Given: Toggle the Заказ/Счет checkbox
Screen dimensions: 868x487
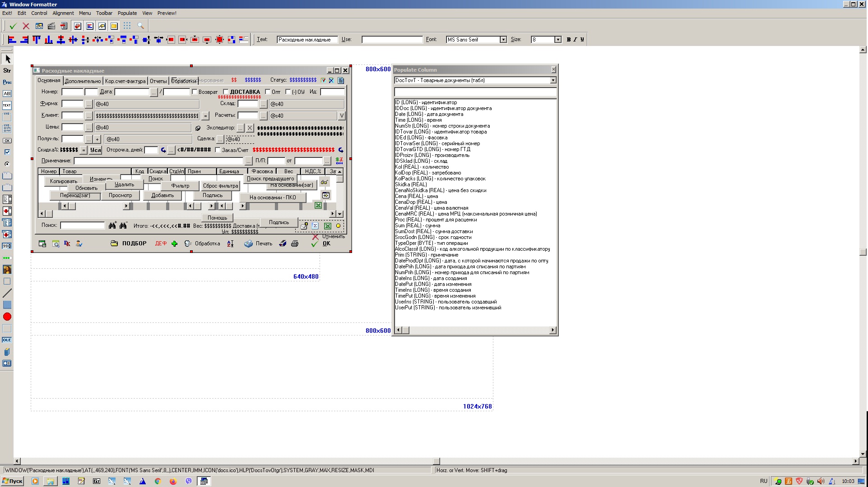Looking at the screenshot, I should 218,150.
